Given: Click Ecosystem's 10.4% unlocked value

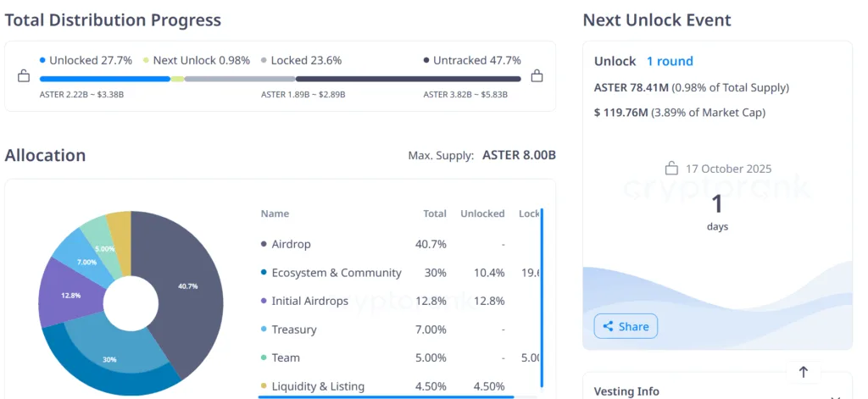Looking at the screenshot, I should (x=489, y=273).
